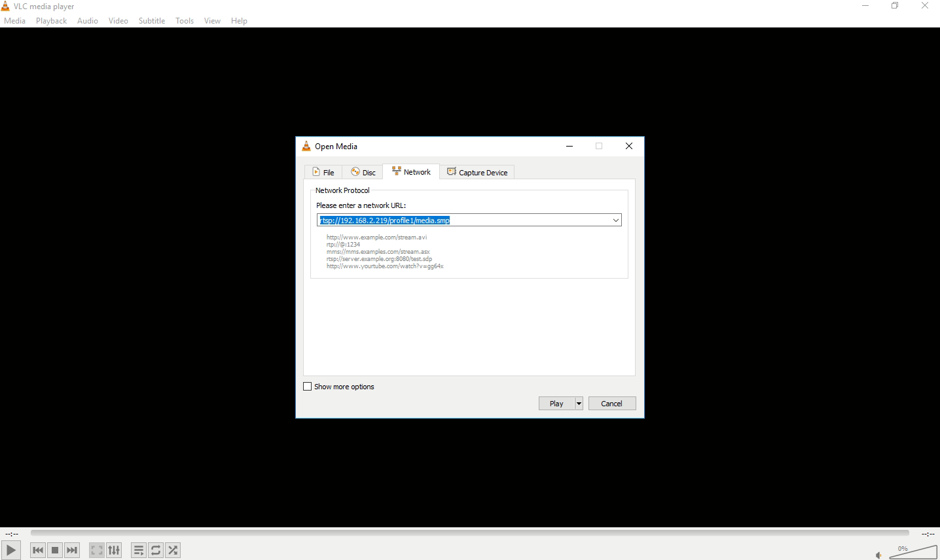Click example URL http://www.example.com/stream.avi
Screen dimensions: 940x560
(x=376, y=237)
